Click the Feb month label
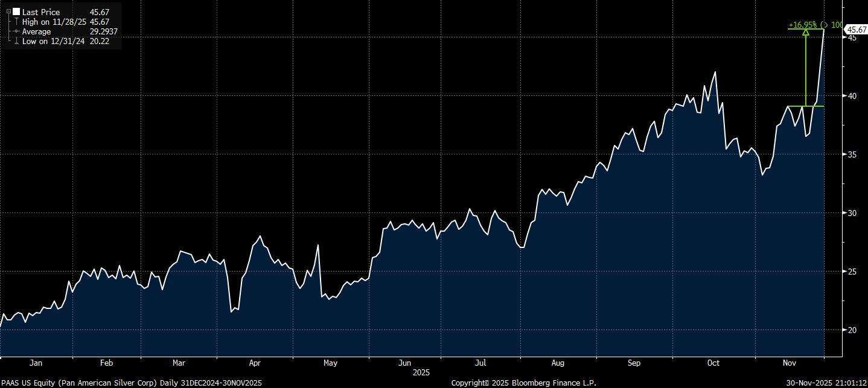Screen dimensions: 868x388 pyautogui.click(x=106, y=363)
